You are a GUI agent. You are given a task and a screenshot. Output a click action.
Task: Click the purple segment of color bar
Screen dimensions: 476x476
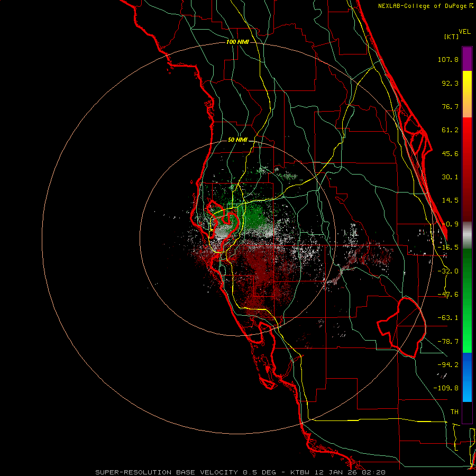pyautogui.click(x=467, y=59)
